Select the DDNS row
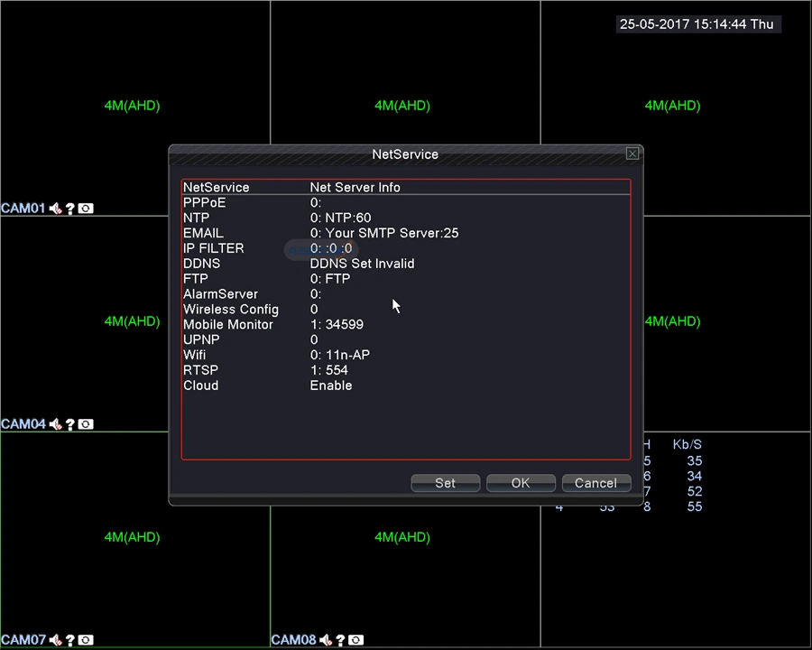Screen dimensions: 812x650 (406, 264)
